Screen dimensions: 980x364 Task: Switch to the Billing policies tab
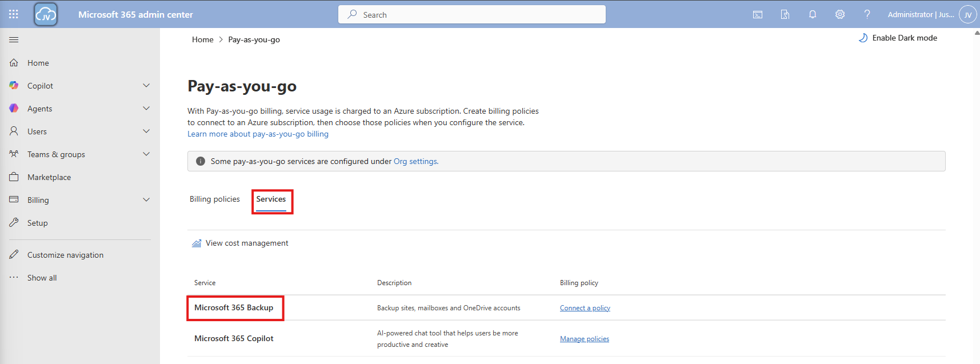(215, 199)
